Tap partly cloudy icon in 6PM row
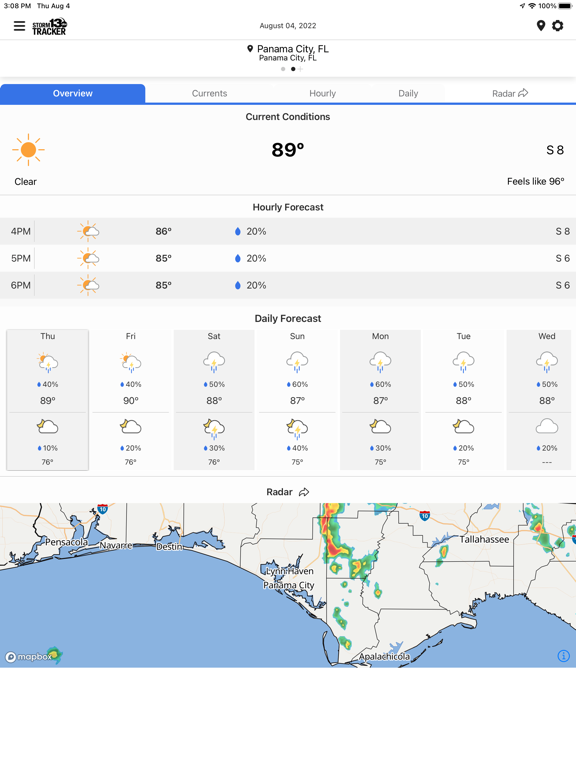The image size is (576, 768). (x=88, y=285)
